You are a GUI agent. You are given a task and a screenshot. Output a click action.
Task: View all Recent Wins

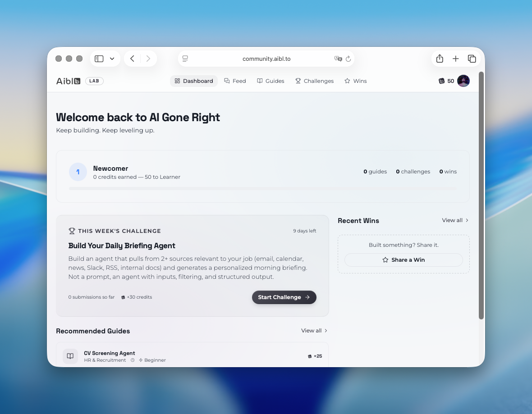click(455, 220)
